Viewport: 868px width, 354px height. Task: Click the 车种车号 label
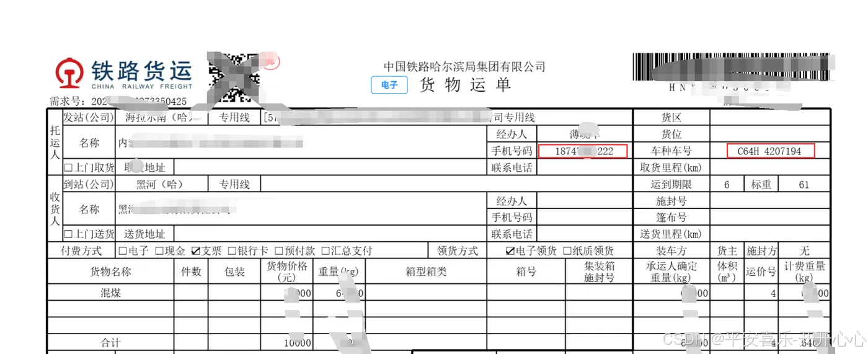coord(671,151)
